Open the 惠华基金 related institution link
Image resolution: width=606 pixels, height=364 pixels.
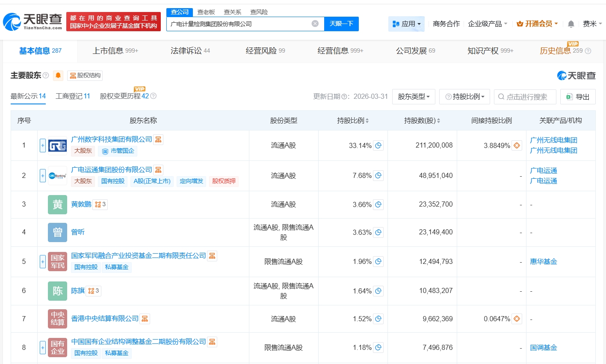tap(544, 261)
